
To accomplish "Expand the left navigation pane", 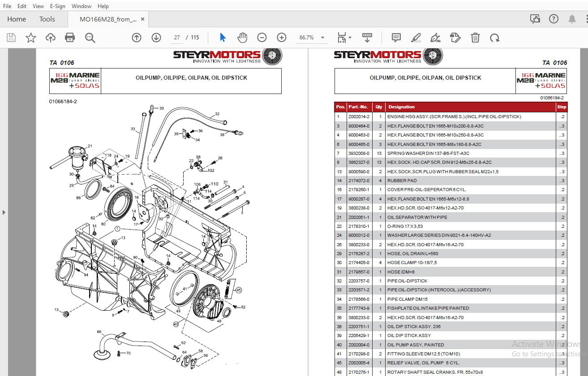I will [4, 212].
